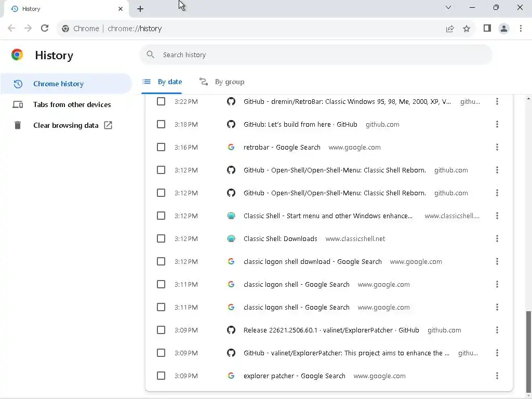
Task: Check the valinet/ExplorerPatcher project entry
Action: (x=161, y=353)
